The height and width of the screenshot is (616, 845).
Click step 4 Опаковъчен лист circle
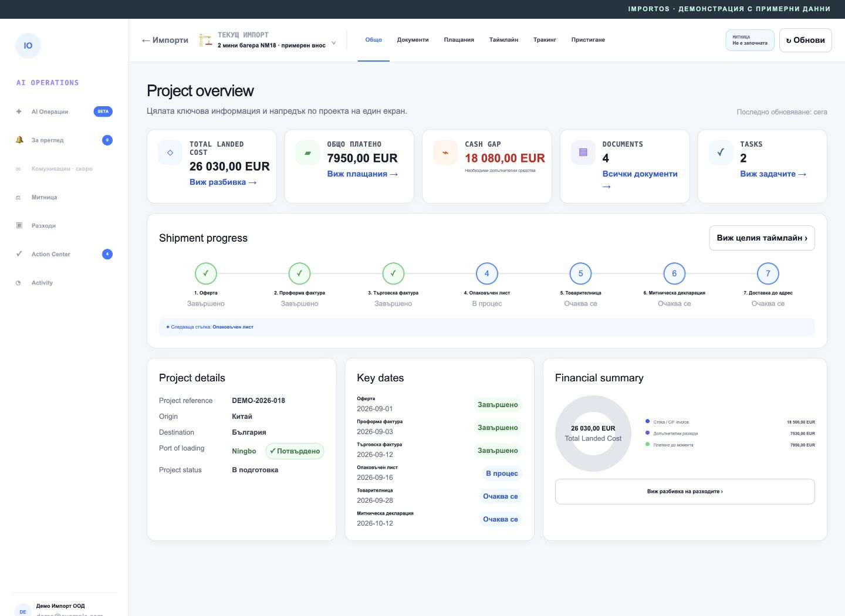click(487, 273)
